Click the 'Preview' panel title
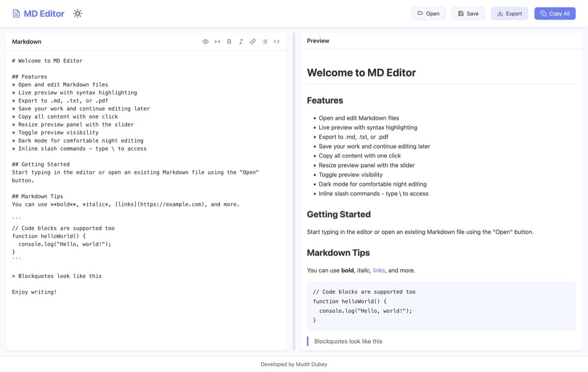Screen dimensions: 588x372 coord(318,41)
